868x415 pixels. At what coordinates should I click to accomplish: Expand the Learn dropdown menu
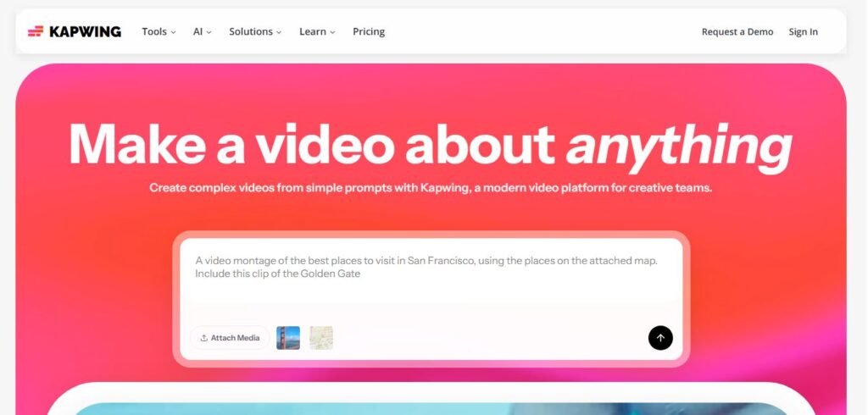[x=316, y=31]
